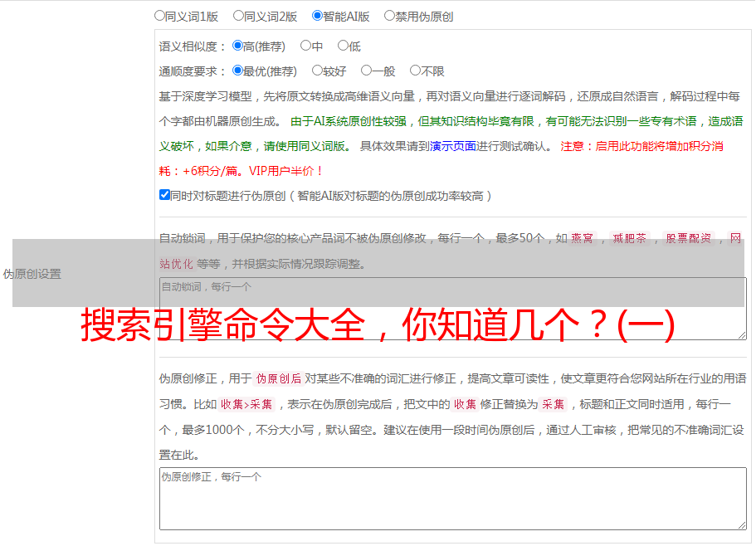Set 通顺度要求 to 不限
The image size is (756, 546).
tap(415, 71)
